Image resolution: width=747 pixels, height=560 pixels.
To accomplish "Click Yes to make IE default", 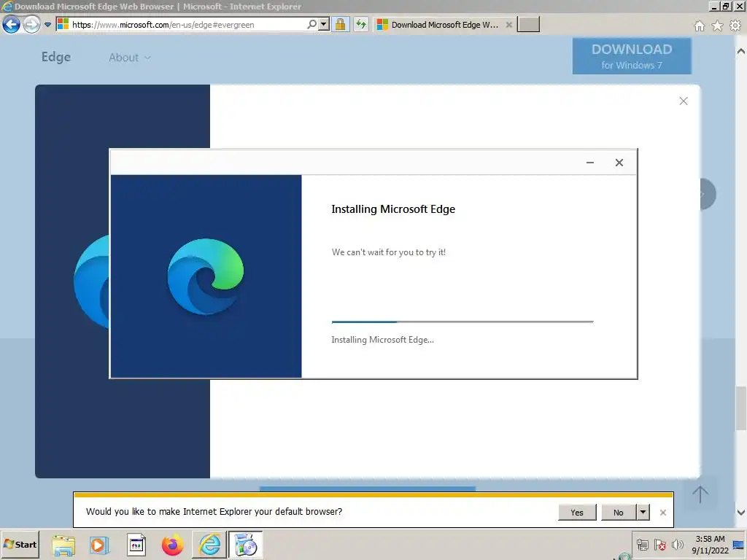I will pyautogui.click(x=577, y=513).
